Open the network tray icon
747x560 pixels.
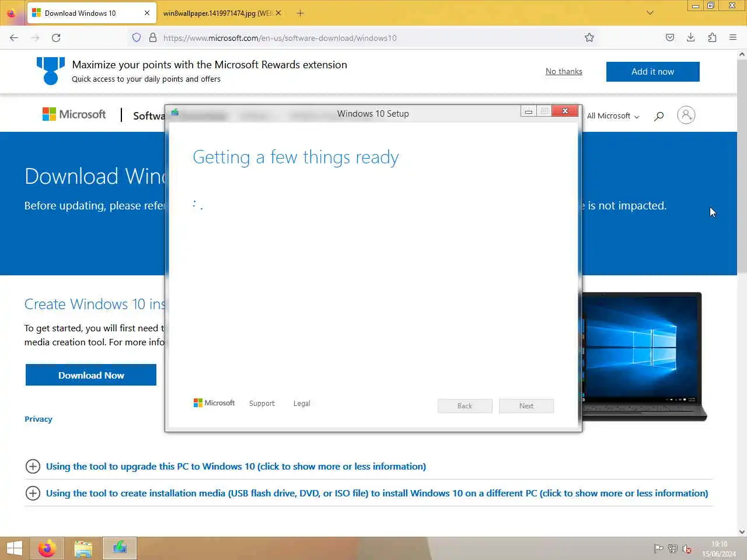point(673,548)
